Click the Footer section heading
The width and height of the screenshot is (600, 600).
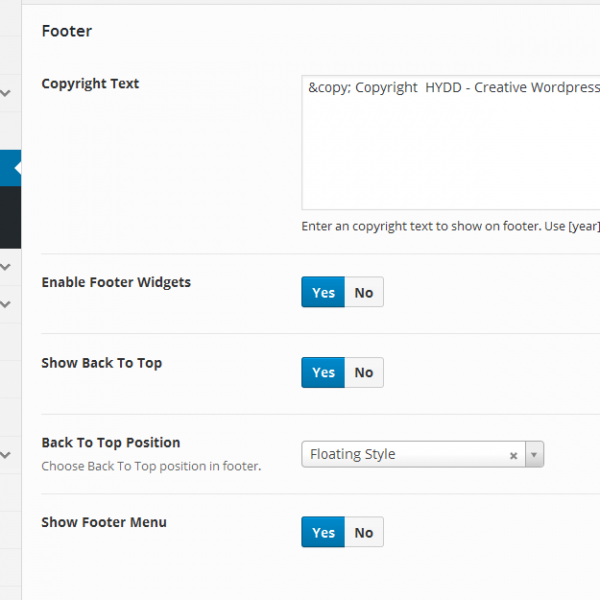[x=67, y=31]
